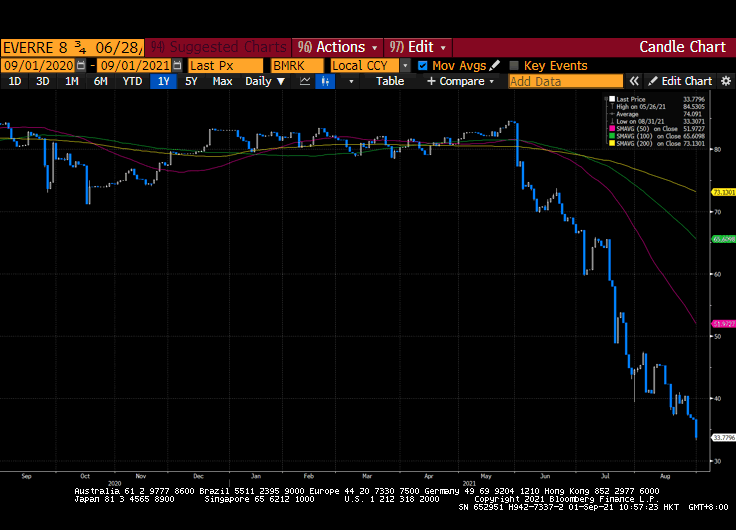Select the 1M range tab
This screenshot has height=530, width=736.
(x=71, y=81)
